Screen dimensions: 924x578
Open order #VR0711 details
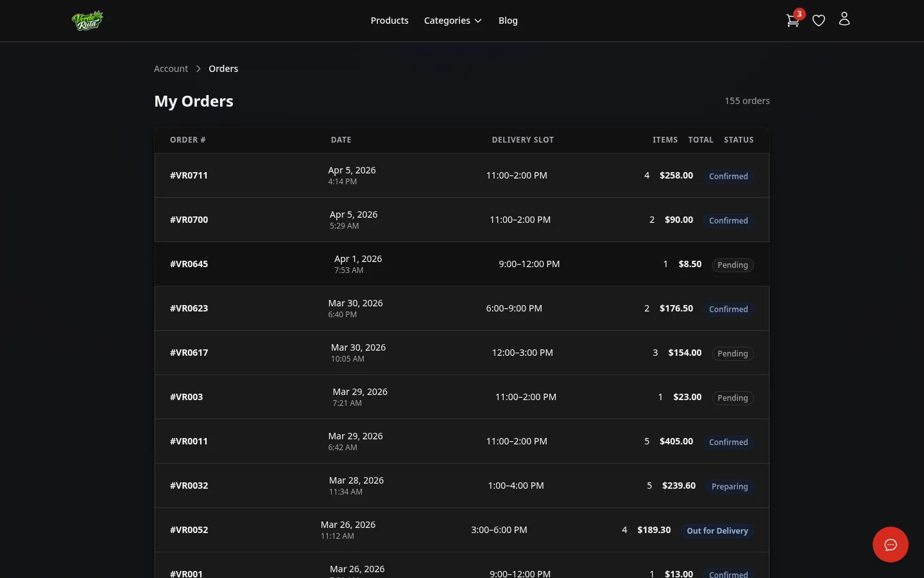(189, 175)
